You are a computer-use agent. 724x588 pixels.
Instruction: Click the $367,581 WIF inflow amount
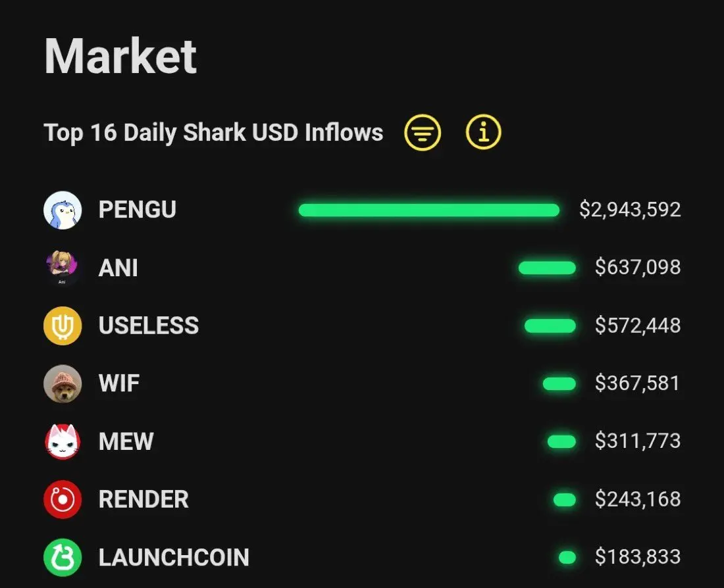(638, 383)
